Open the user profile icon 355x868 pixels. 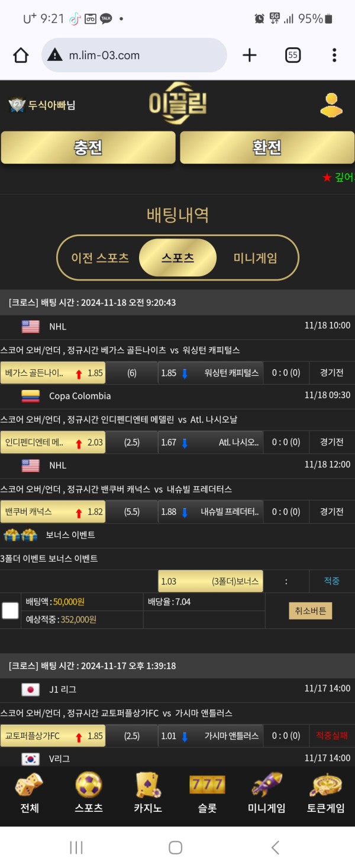[331, 105]
